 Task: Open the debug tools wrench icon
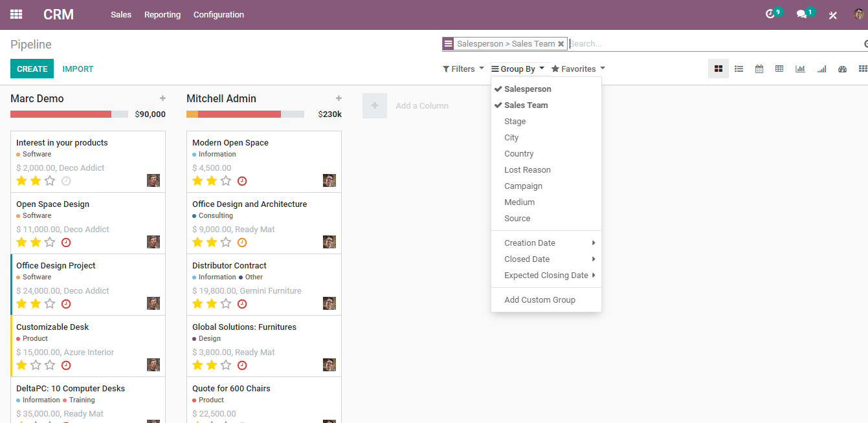coord(833,15)
